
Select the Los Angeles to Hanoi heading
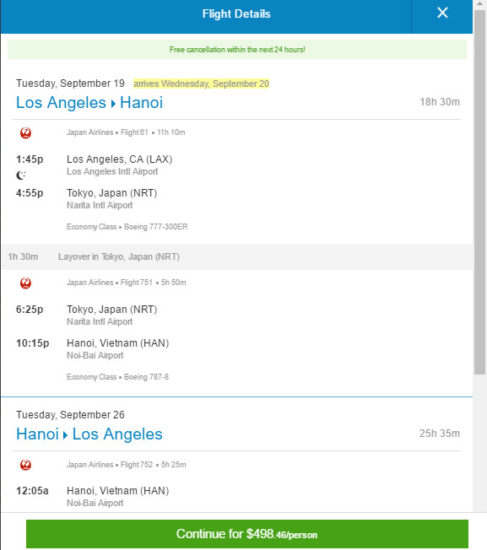pos(89,103)
